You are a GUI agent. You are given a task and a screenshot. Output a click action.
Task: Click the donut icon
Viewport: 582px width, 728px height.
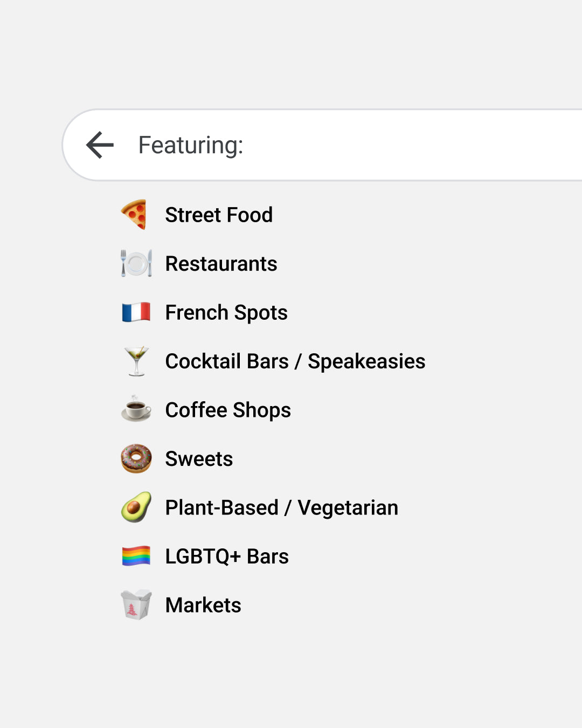136,458
